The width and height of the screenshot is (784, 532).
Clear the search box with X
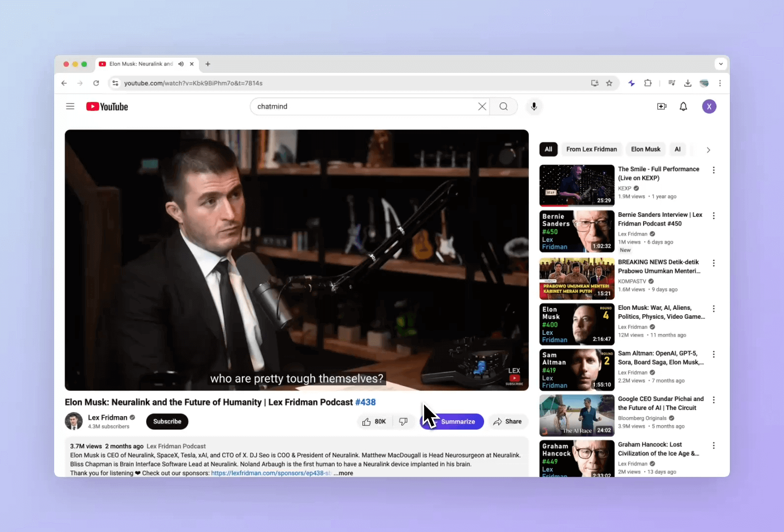[482, 106]
